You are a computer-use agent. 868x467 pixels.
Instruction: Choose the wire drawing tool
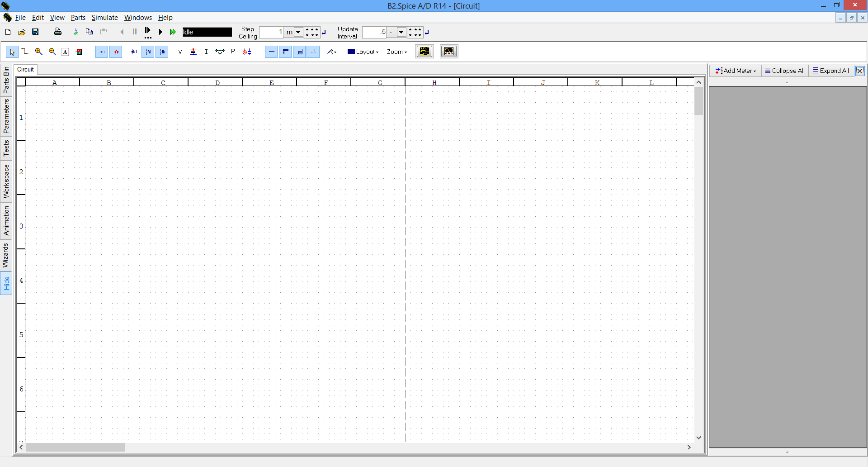point(25,52)
